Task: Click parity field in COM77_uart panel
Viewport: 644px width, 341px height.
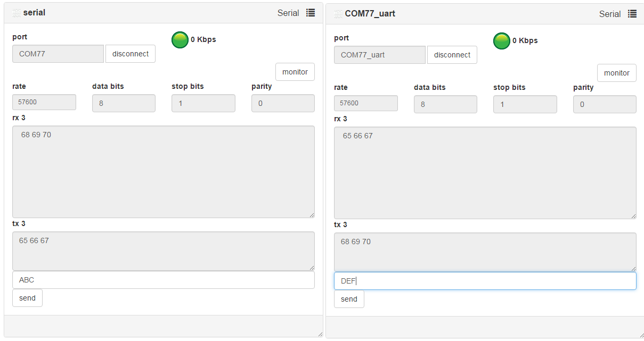Action: point(605,104)
